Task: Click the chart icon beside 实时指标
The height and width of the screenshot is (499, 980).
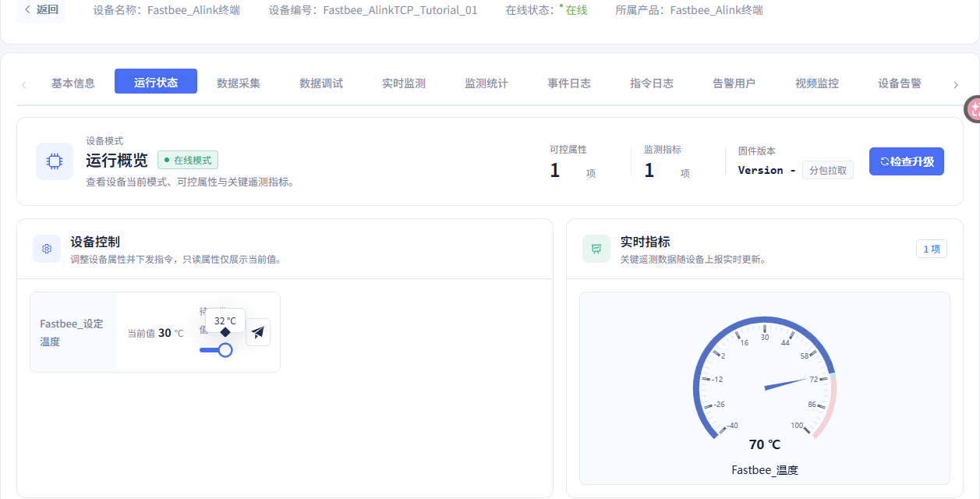Action: pyautogui.click(x=596, y=249)
